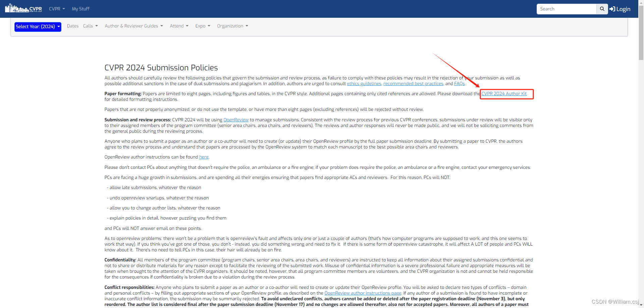Click scrollbar up arrow
The image size is (644, 308).
click(x=641, y=2)
